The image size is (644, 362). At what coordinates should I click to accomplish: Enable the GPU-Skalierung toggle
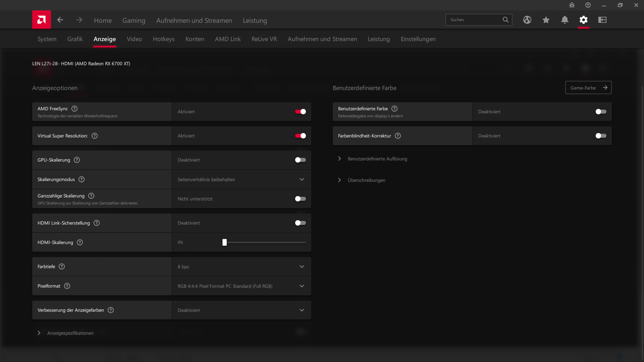[300, 160]
